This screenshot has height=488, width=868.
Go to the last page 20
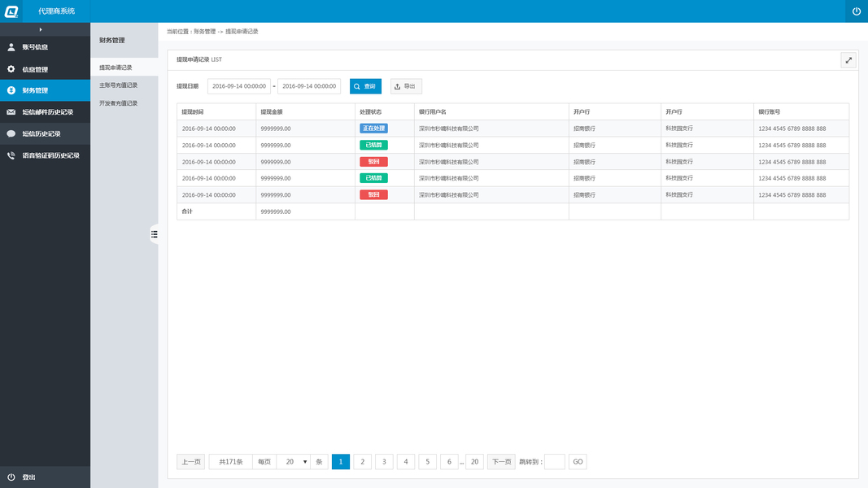(x=474, y=461)
